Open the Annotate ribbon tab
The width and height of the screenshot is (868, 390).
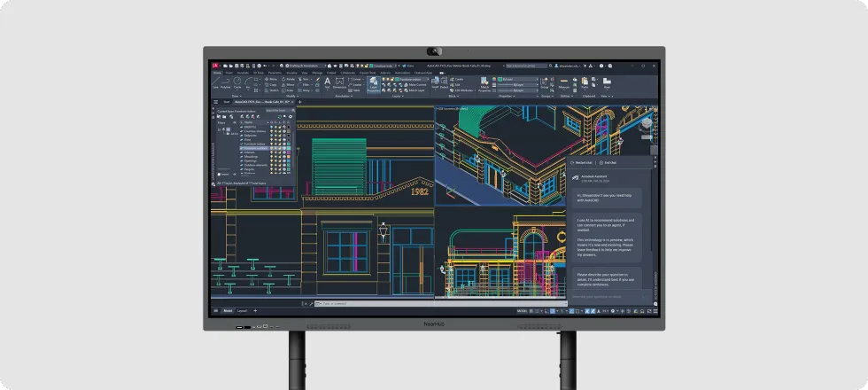click(243, 73)
